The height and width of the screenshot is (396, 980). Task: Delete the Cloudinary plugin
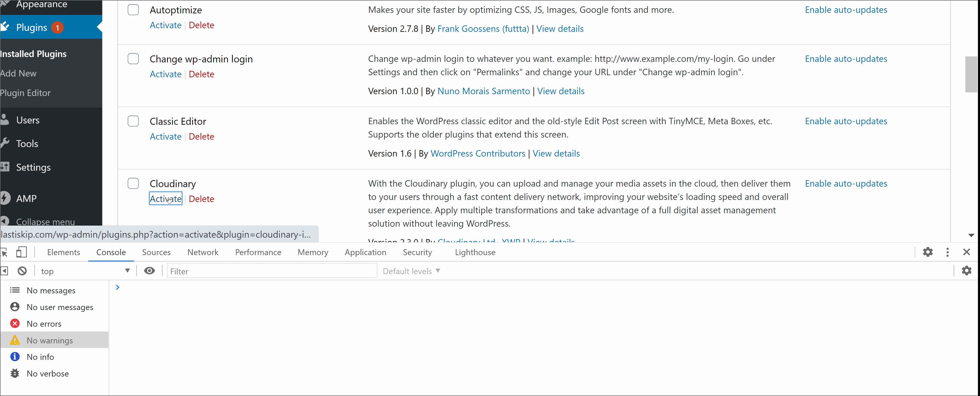click(201, 198)
